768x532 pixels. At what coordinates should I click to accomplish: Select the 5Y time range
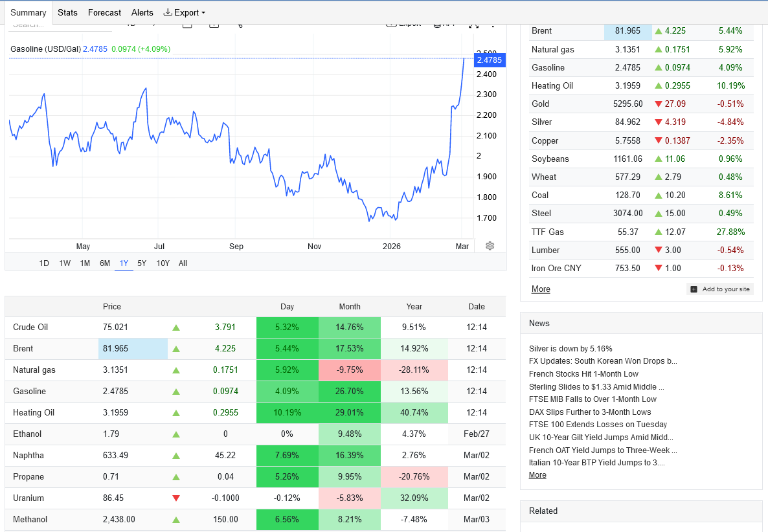(x=142, y=263)
